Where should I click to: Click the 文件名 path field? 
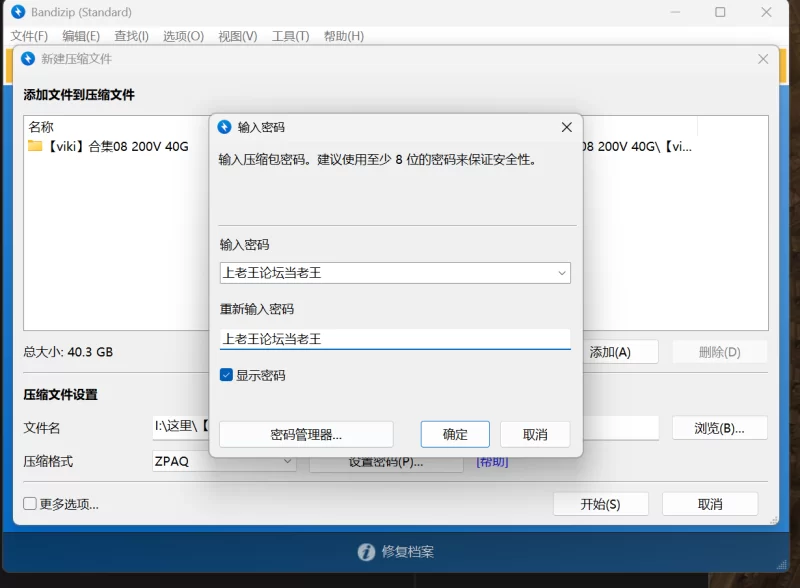click(x=181, y=426)
